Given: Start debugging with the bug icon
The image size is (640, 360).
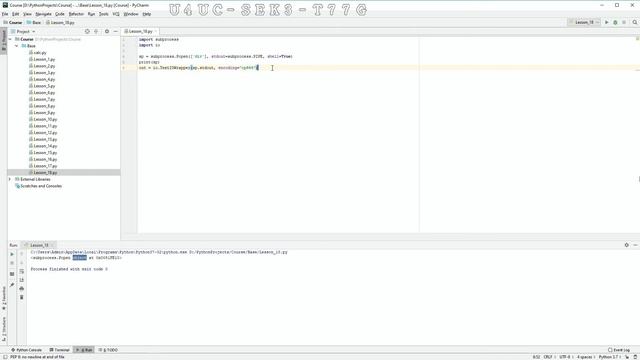Looking at the screenshot, I should coord(615,22).
